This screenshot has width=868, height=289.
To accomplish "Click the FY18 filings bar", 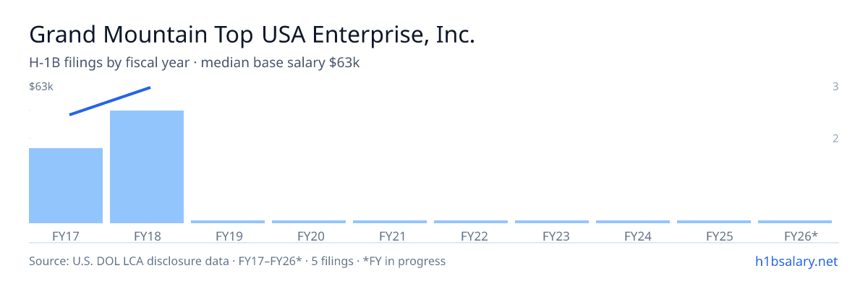I will click(147, 167).
